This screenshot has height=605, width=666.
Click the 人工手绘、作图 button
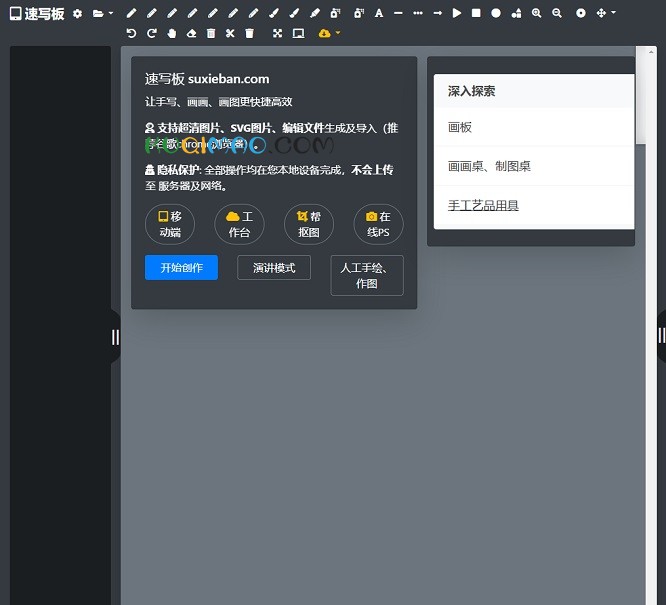[367, 275]
